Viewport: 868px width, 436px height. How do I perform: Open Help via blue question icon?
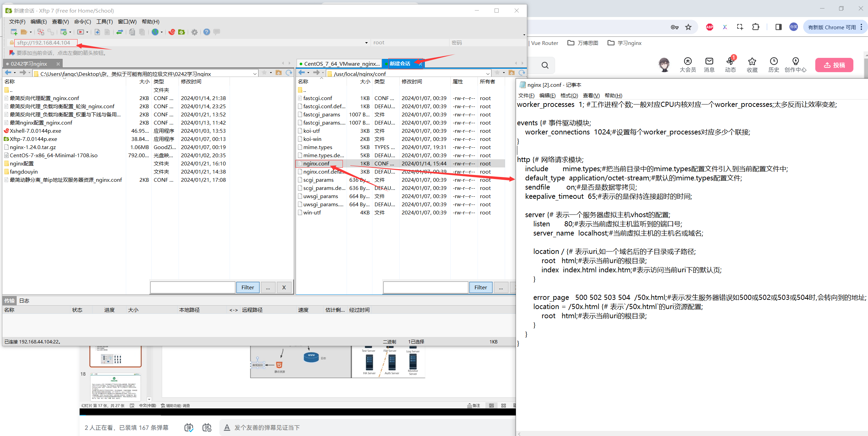(207, 32)
